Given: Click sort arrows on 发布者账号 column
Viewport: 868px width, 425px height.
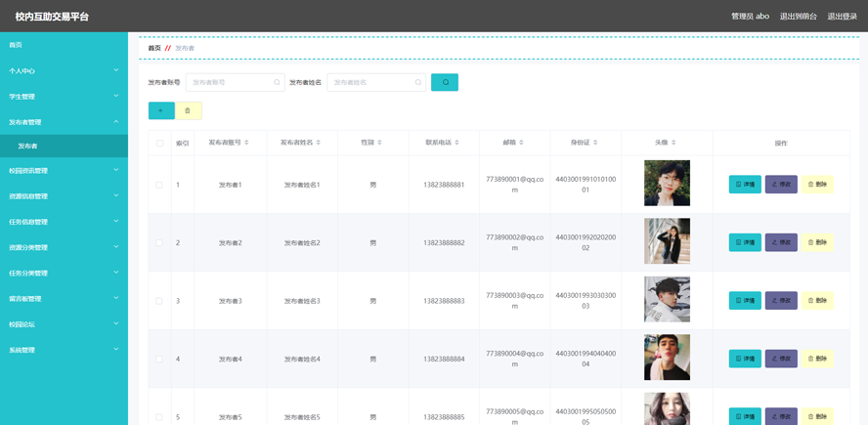Looking at the screenshot, I should pos(246,143).
